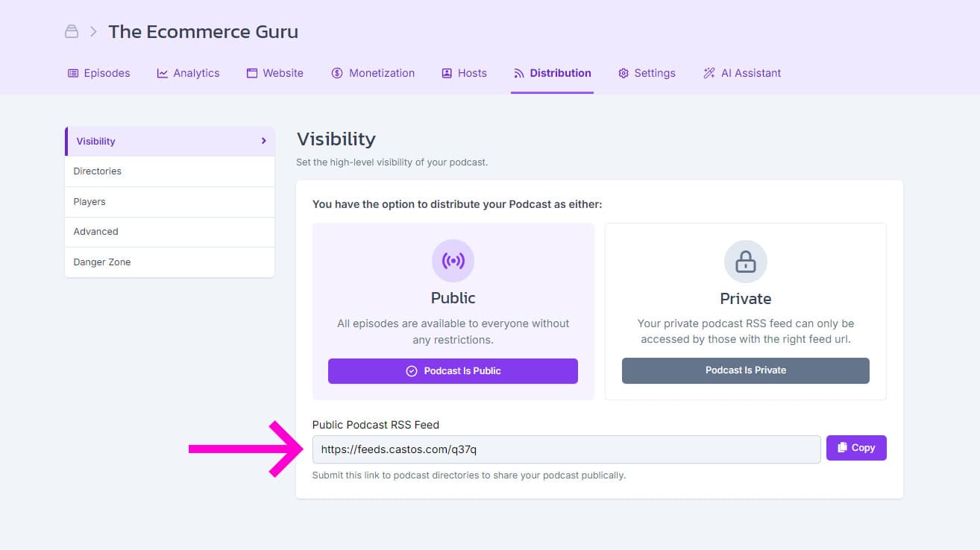Click the Public Podcast RSS Feed field
Image resolution: width=980 pixels, height=550 pixels.
(566, 449)
